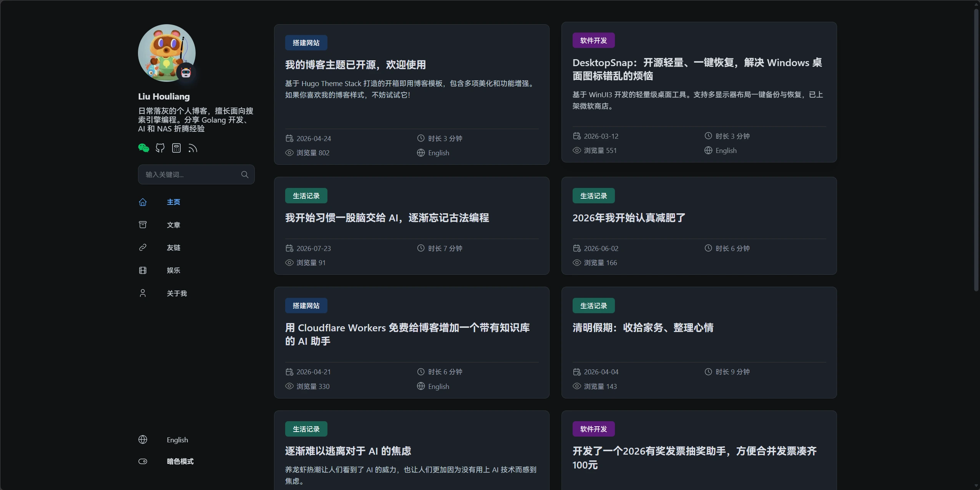
Task: Click globe icon in 我的博客主题已开源 card
Action: pyautogui.click(x=421, y=153)
